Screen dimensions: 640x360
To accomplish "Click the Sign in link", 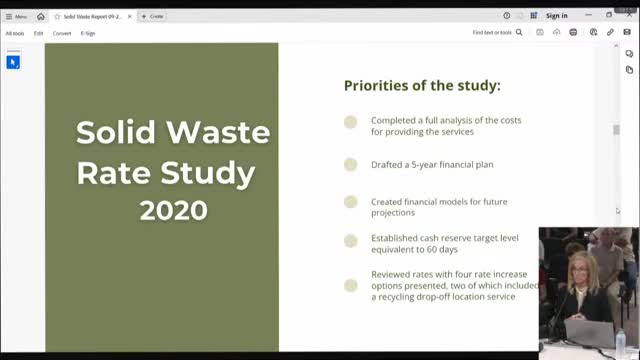I will pyautogui.click(x=557, y=16).
